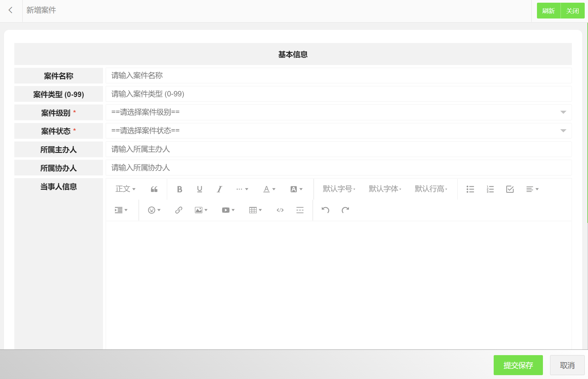Insert a divider line
The width and height of the screenshot is (588, 379).
coord(300,210)
